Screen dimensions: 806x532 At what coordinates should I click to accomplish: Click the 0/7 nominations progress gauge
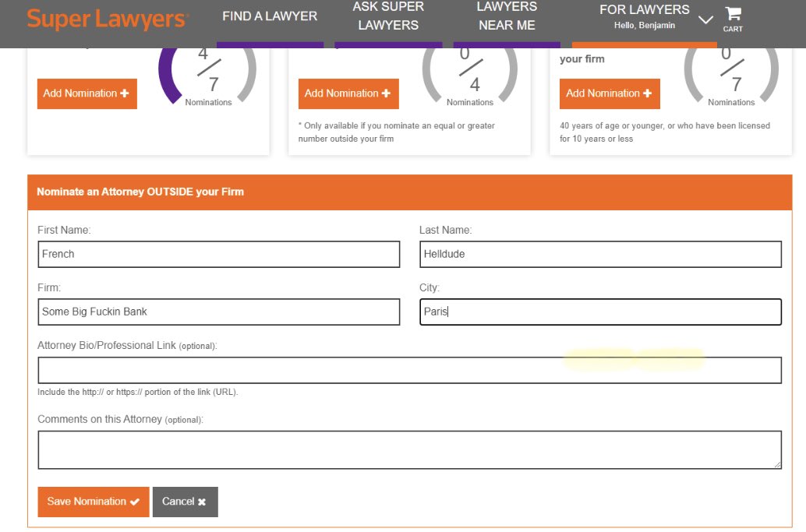(731, 76)
